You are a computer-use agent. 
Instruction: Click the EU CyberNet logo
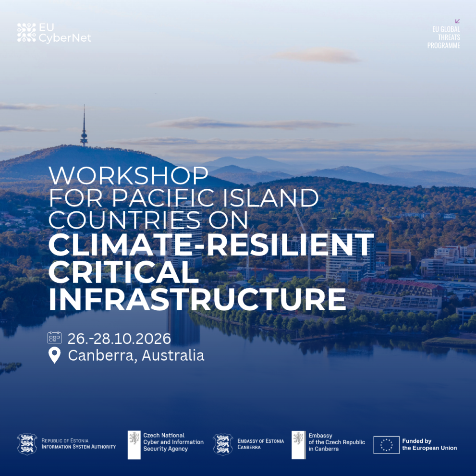(x=54, y=33)
